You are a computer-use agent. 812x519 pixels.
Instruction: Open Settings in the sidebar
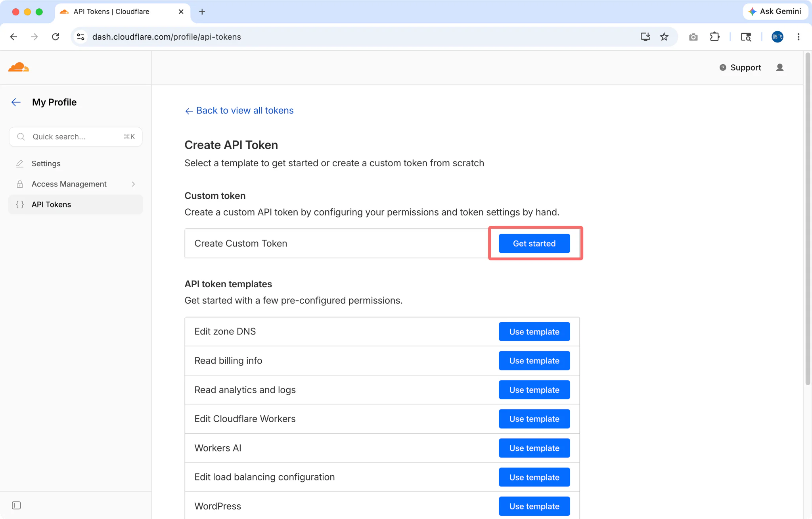[x=75, y=163]
